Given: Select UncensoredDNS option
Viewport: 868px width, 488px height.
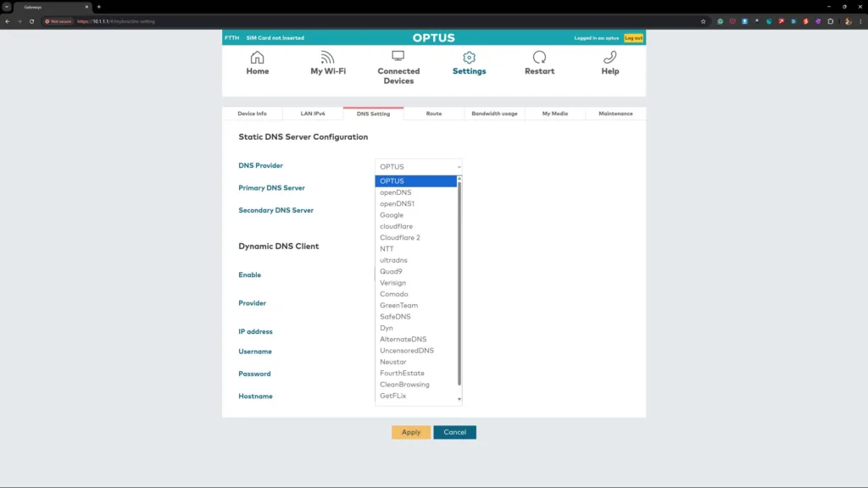Looking at the screenshot, I should [x=415, y=350].
